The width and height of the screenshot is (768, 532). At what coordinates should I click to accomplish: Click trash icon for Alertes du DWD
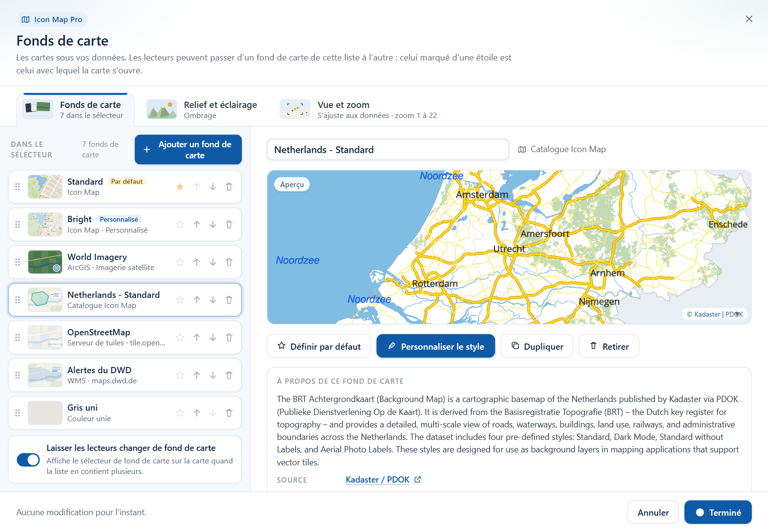click(x=229, y=375)
